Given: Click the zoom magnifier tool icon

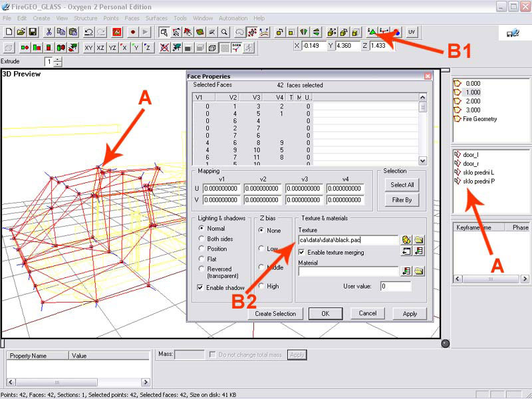Looking at the screenshot, I should (x=224, y=32).
